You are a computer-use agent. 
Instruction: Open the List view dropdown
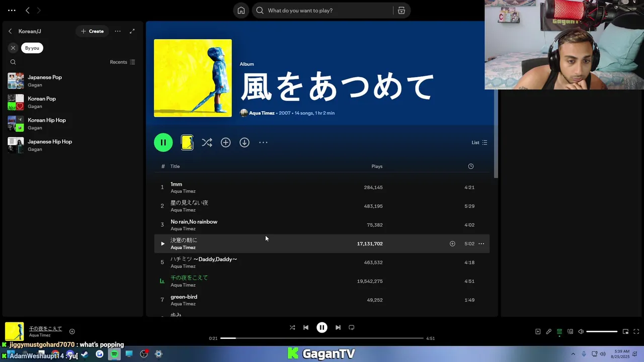tap(479, 142)
